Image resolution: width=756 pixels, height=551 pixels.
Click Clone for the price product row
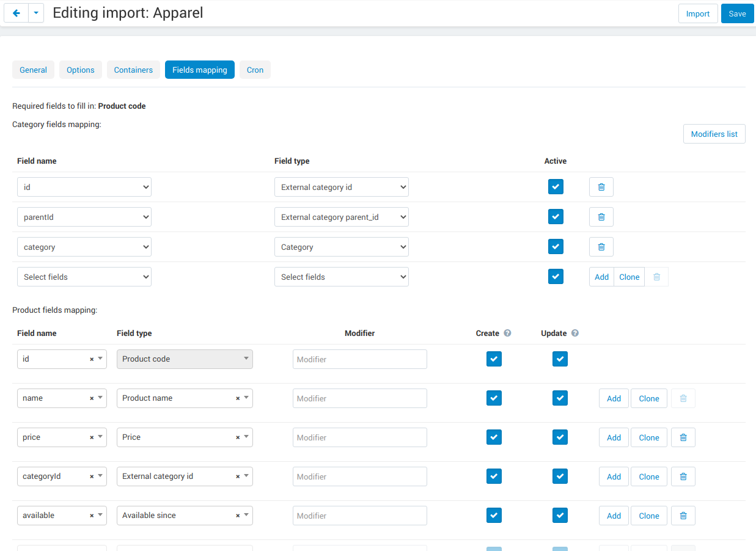[649, 437]
